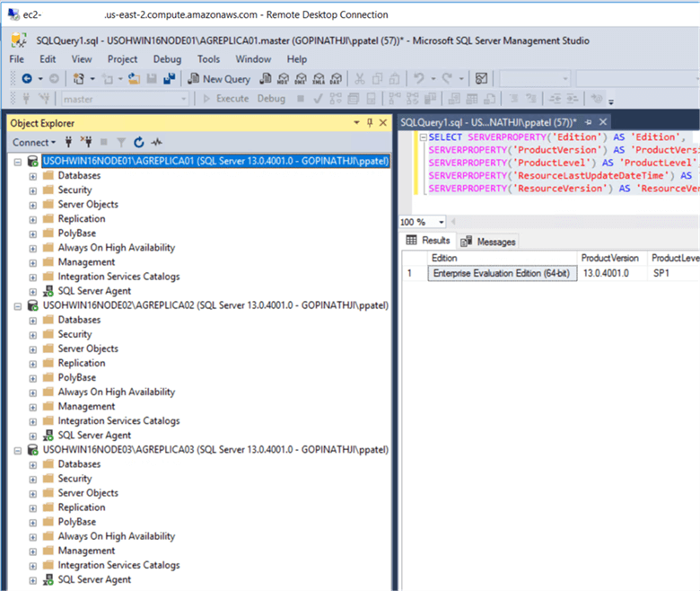Expand Databases under USOHWIN16NODE01\AGREPLICA01

coord(33,176)
